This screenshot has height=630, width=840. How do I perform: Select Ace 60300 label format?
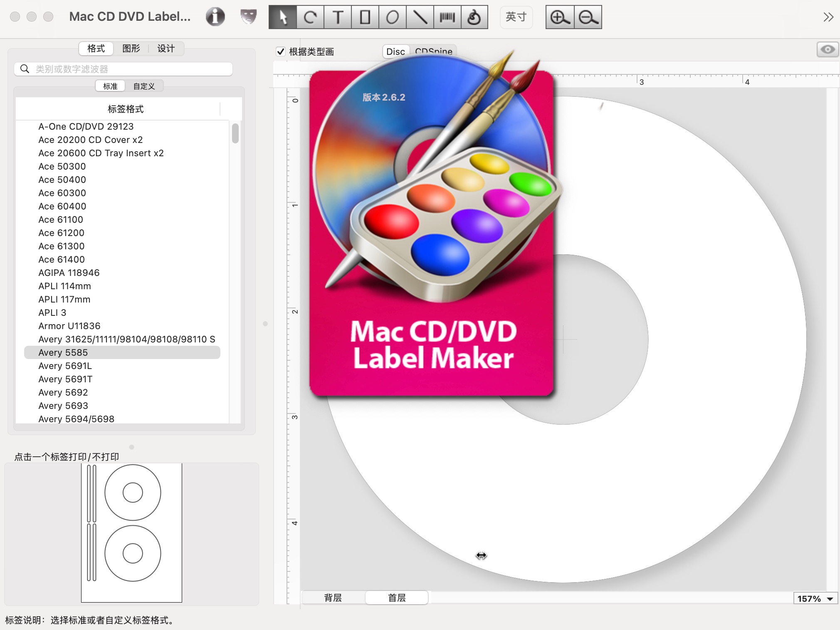(122, 193)
